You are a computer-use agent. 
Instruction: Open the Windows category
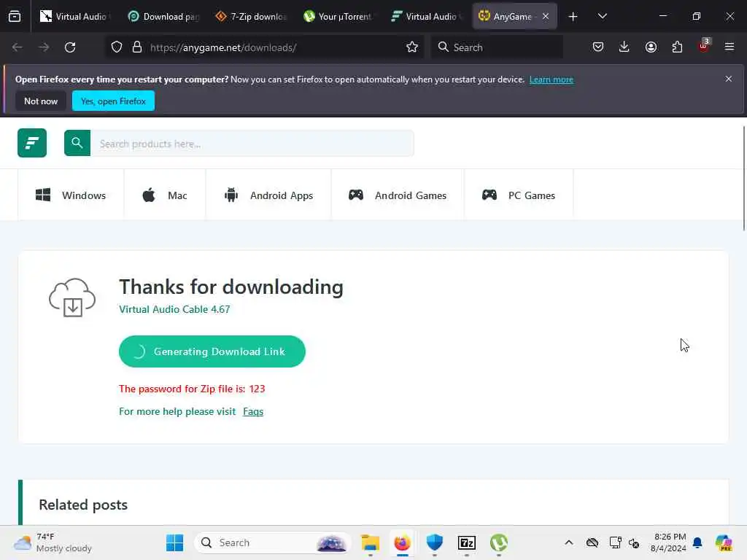pyautogui.click(x=71, y=195)
